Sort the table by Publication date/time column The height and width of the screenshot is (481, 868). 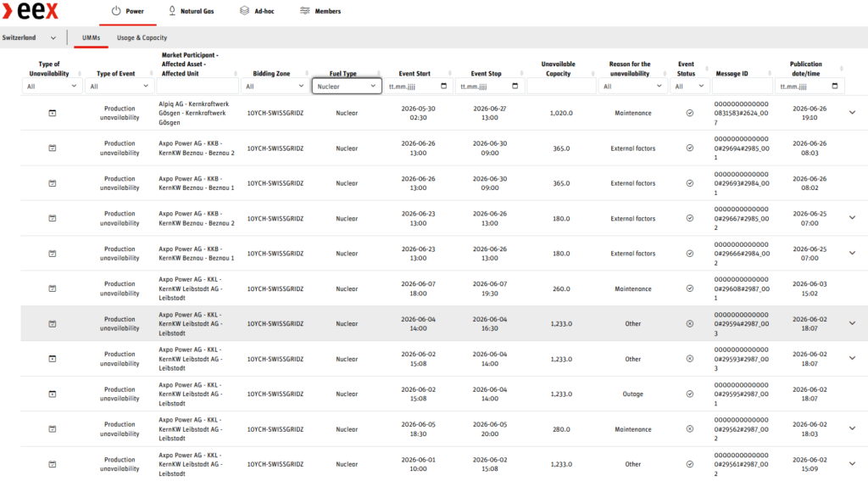(x=842, y=69)
